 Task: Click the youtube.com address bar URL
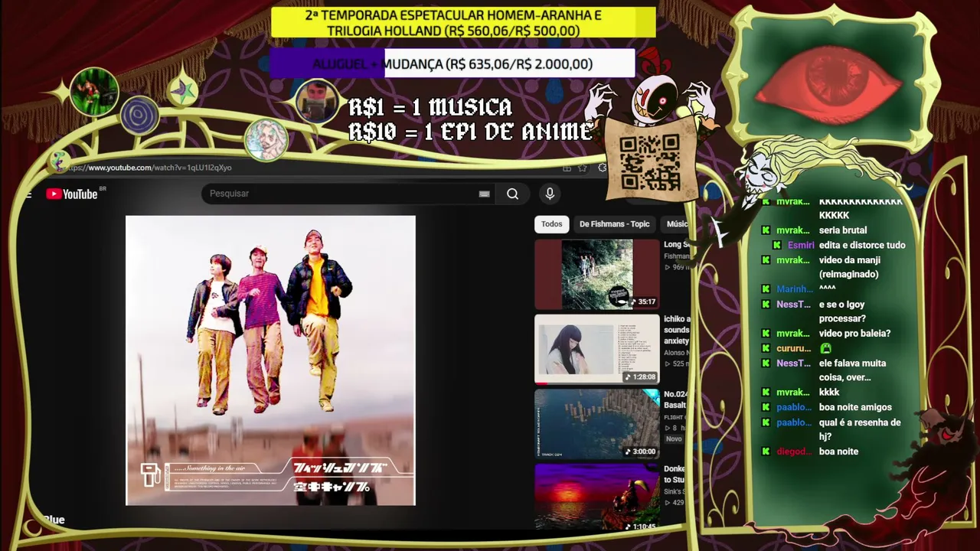149,168
